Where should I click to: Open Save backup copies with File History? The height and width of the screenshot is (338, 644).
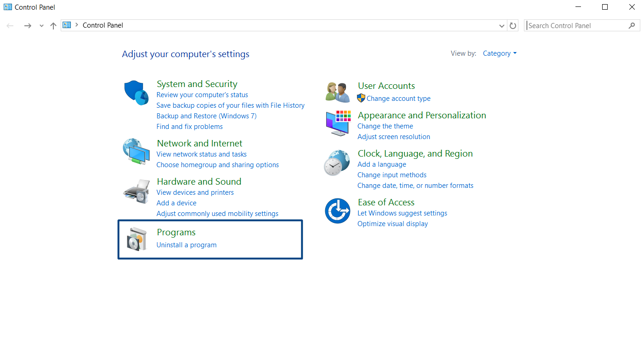tap(230, 105)
